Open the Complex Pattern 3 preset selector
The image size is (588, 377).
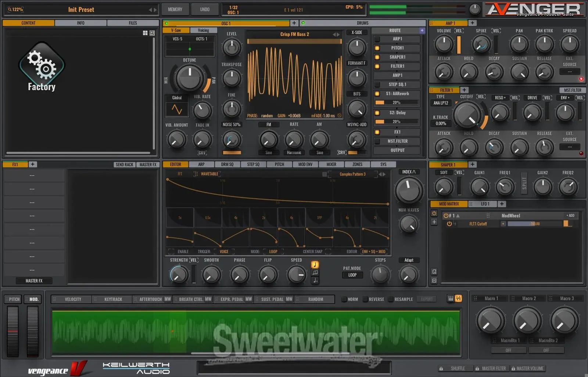coord(352,174)
